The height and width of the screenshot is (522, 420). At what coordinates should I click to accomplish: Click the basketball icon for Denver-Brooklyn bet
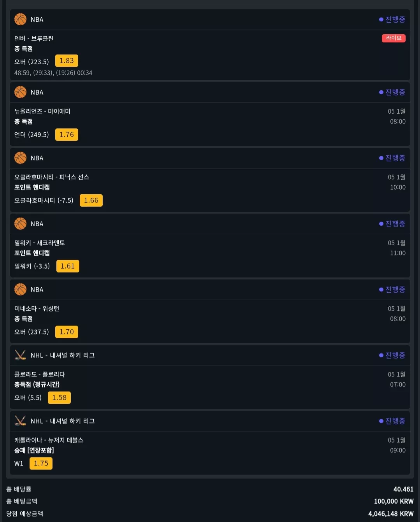click(20, 19)
